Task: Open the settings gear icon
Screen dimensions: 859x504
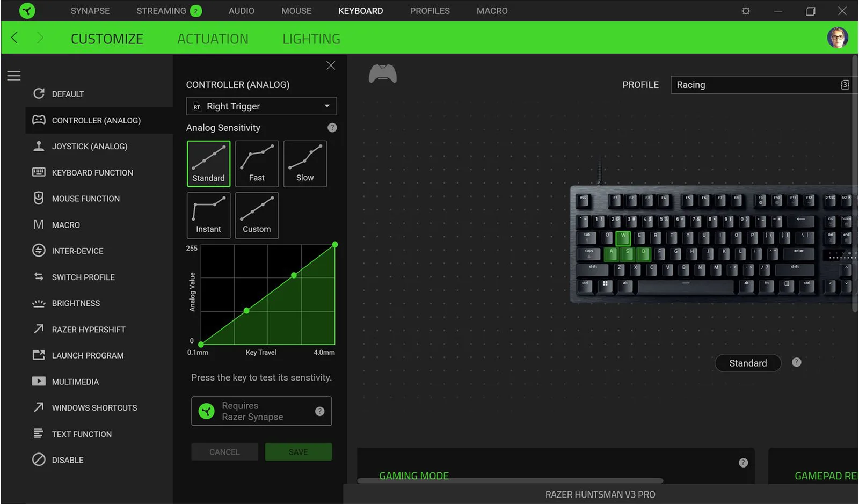Action: pos(746,11)
